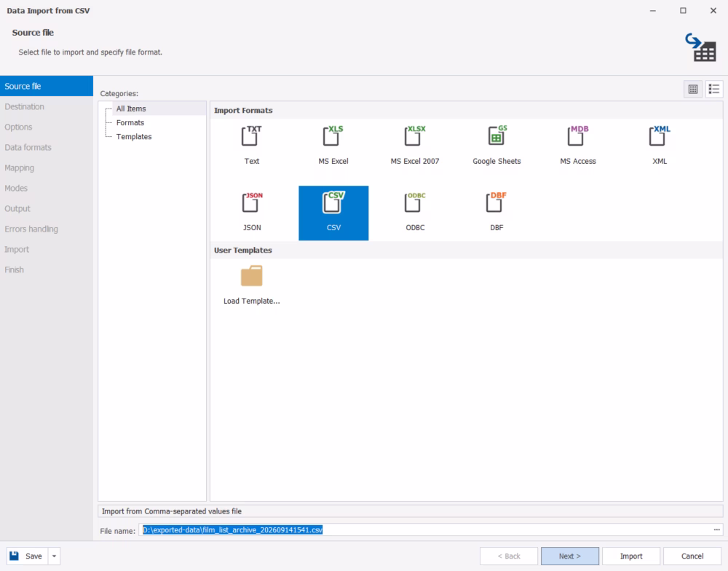Click the Save button label
This screenshot has width=728, height=571.
point(33,556)
